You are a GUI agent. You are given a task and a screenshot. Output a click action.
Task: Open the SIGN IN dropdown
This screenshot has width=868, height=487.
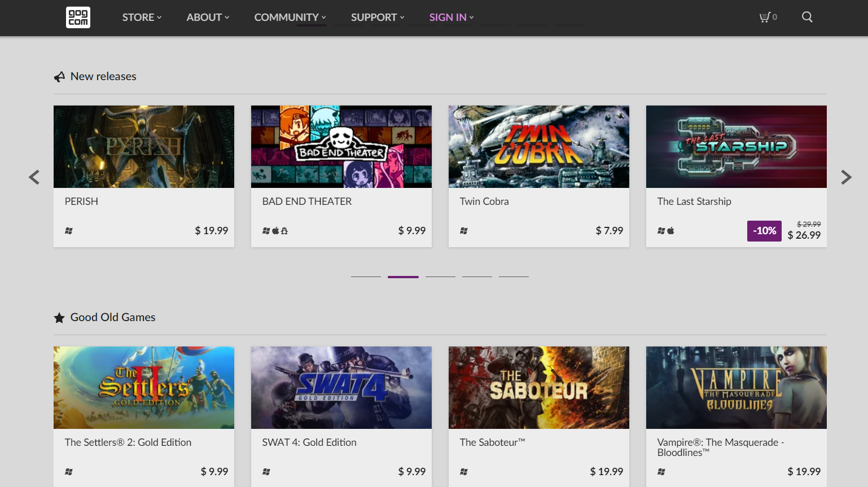click(452, 17)
